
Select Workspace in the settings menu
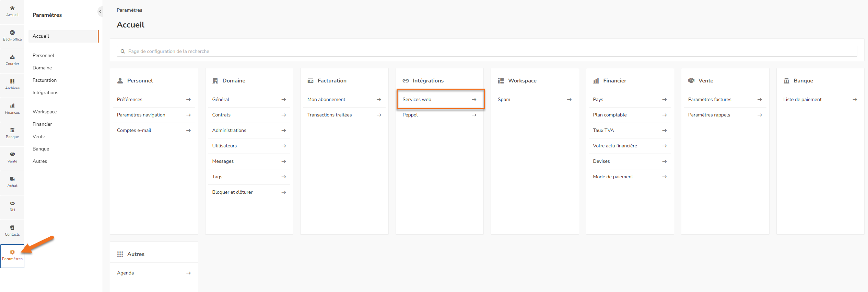(x=45, y=112)
